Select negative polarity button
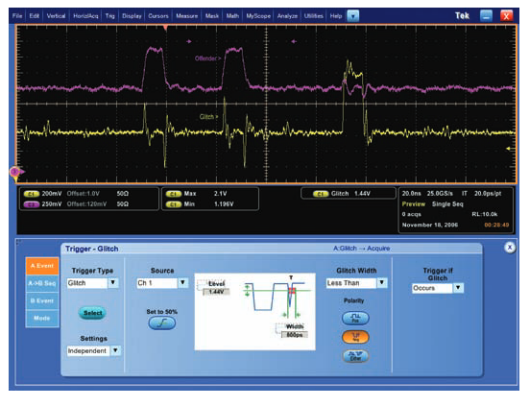The image size is (525, 396). pyautogui.click(x=356, y=337)
